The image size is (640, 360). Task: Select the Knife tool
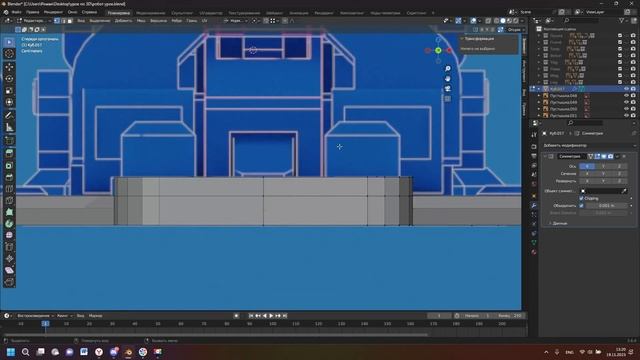click(x=9, y=200)
